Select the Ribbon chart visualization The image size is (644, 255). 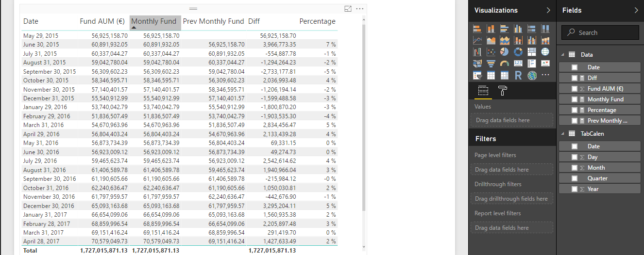(x=545, y=41)
